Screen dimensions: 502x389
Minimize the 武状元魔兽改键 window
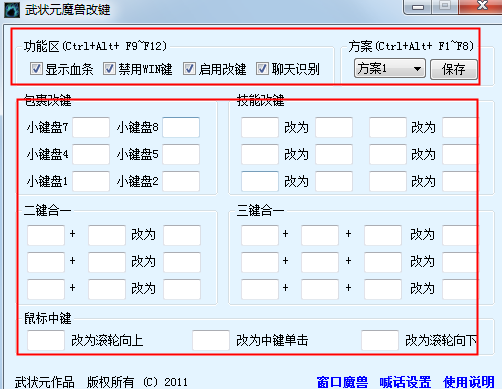(418, 7)
